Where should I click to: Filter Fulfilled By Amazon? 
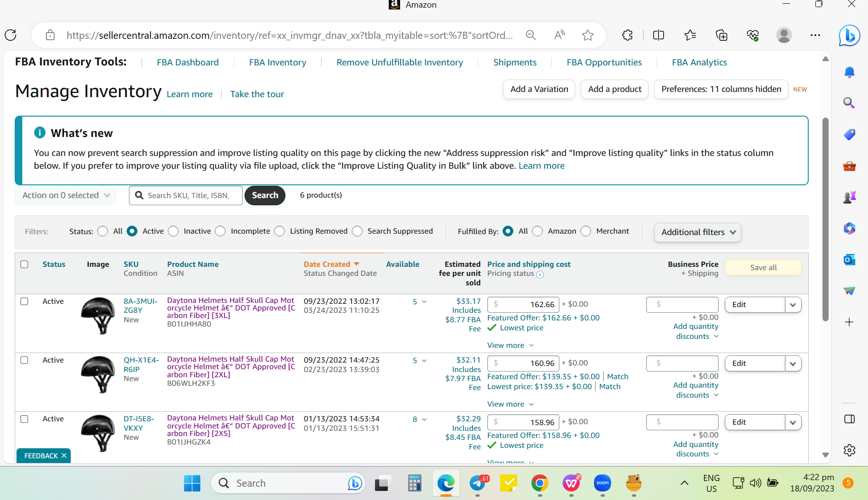click(538, 231)
